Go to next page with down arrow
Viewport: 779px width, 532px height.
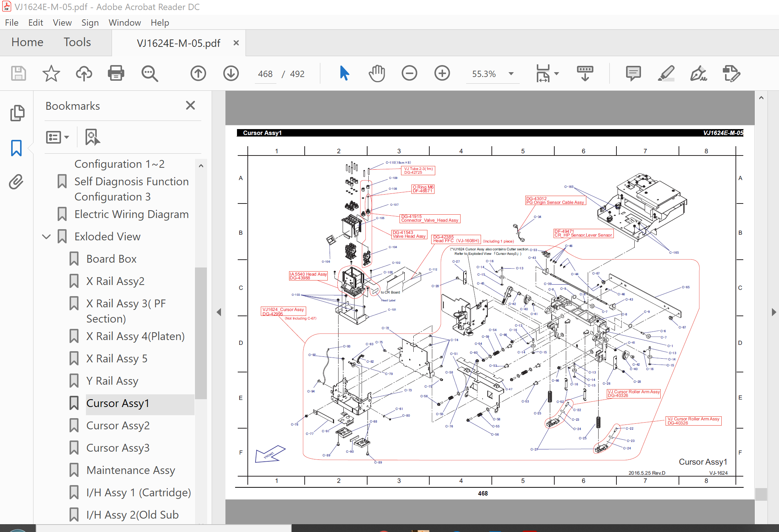tap(231, 73)
